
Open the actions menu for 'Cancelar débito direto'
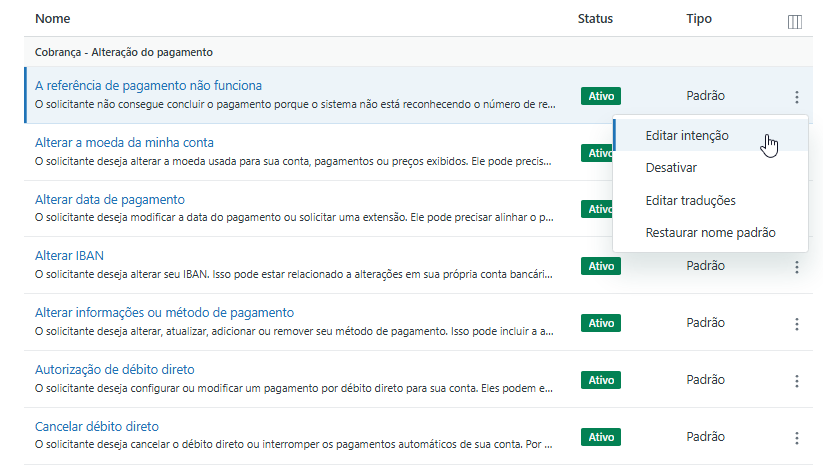(x=797, y=438)
